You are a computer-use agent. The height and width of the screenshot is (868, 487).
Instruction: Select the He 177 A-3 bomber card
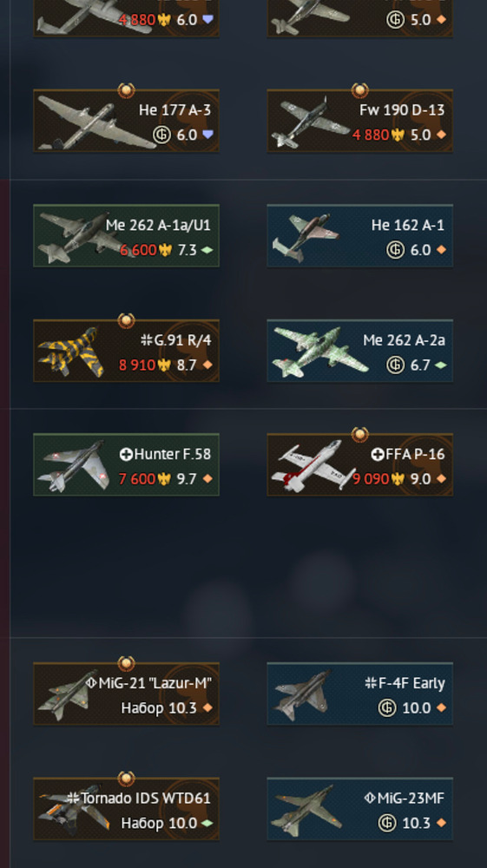(126, 120)
